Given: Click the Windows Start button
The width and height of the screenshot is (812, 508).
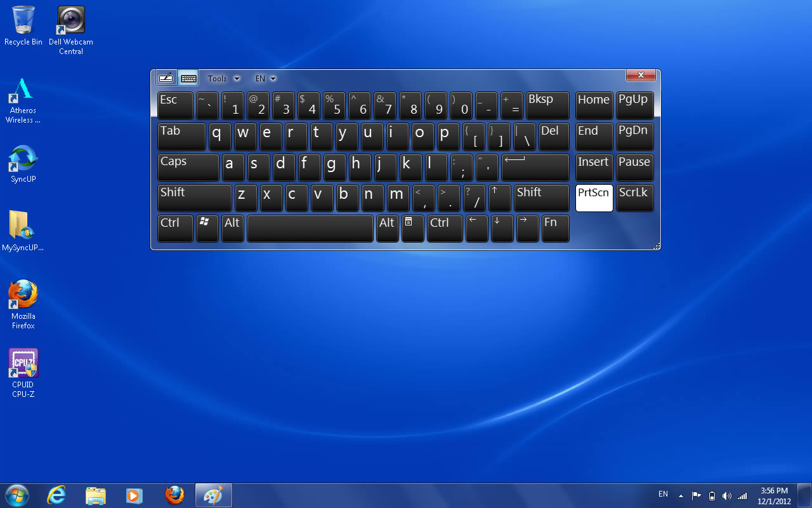Looking at the screenshot, I should point(16,495).
